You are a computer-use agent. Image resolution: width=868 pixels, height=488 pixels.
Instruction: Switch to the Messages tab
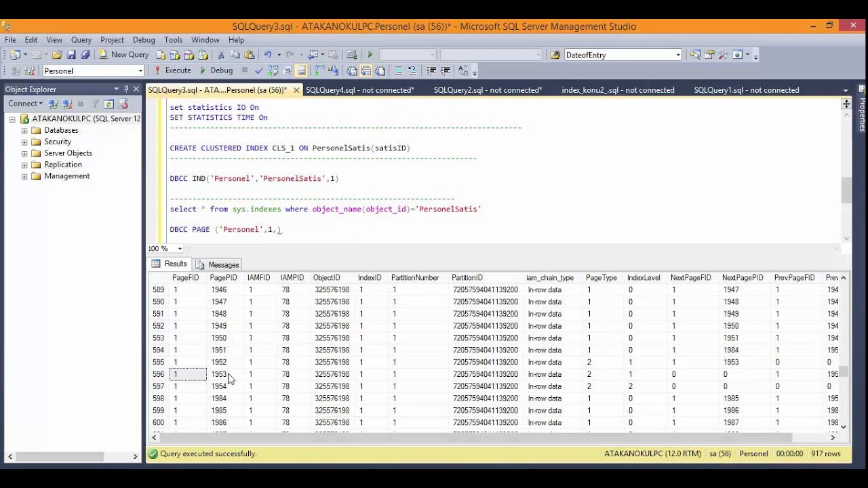tap(218, 264)
